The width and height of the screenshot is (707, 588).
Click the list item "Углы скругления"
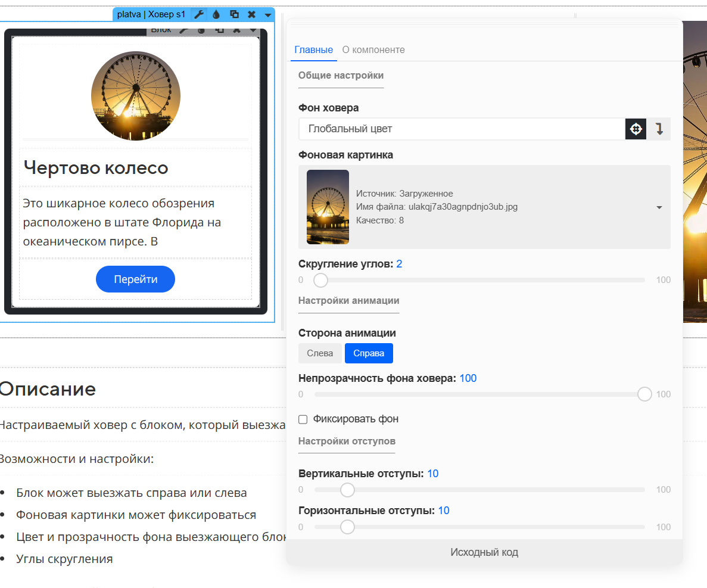point(64,559)
